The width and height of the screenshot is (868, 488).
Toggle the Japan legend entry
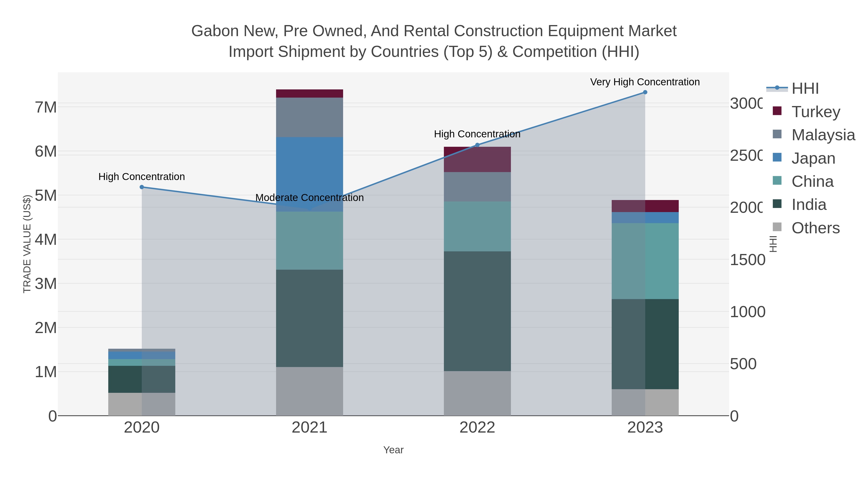tap(804, 158)
